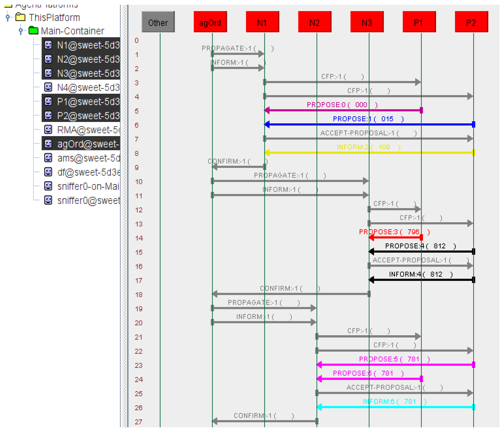Screen dimensions: 504x432
Task: Click the gray Other agent box
Action: pos(158,22)
